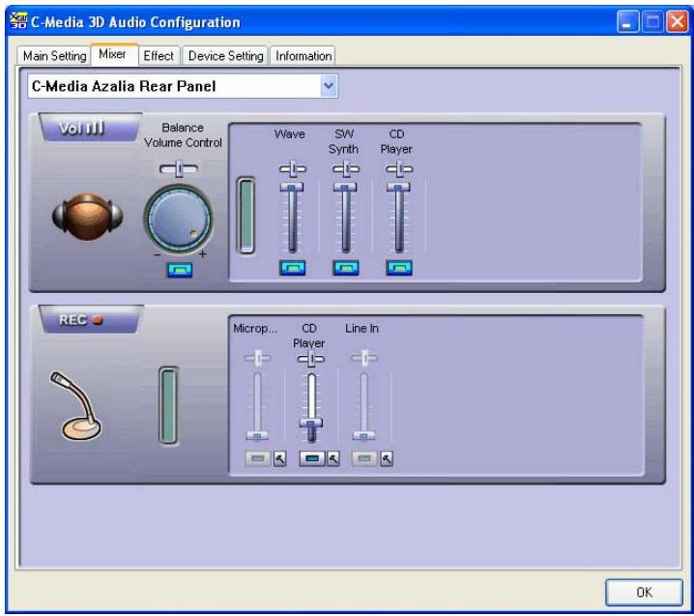The width and height of the screenshot is (694, 616).
Task: Open Microphone advanced settings tool icon
Action: pyautogui.click(x=279, y=458)
